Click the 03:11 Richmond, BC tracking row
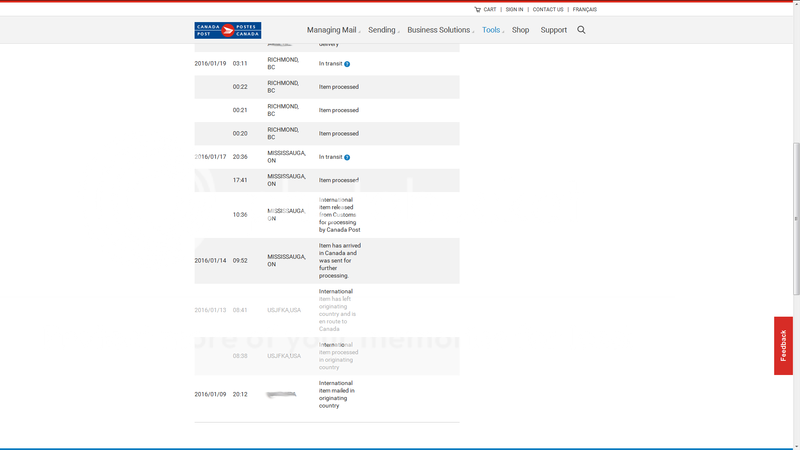This screenshot has width=800, height=450. pos(326,64)
